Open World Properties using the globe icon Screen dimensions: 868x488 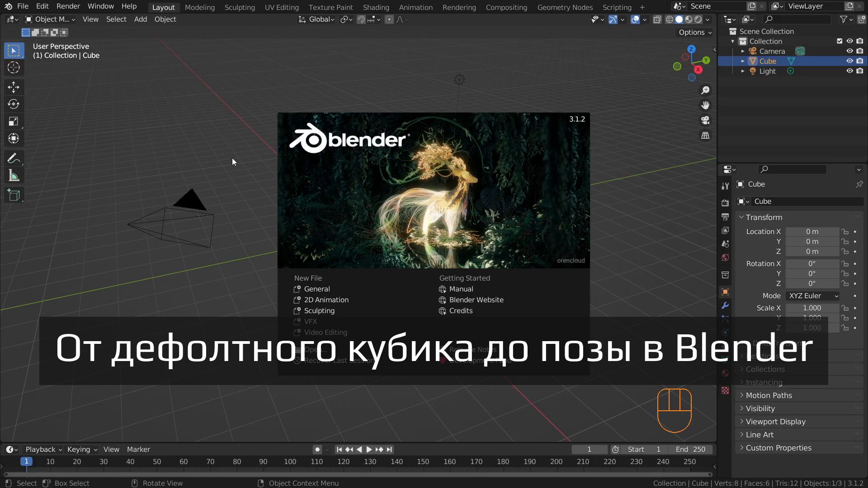click(725, 258)
